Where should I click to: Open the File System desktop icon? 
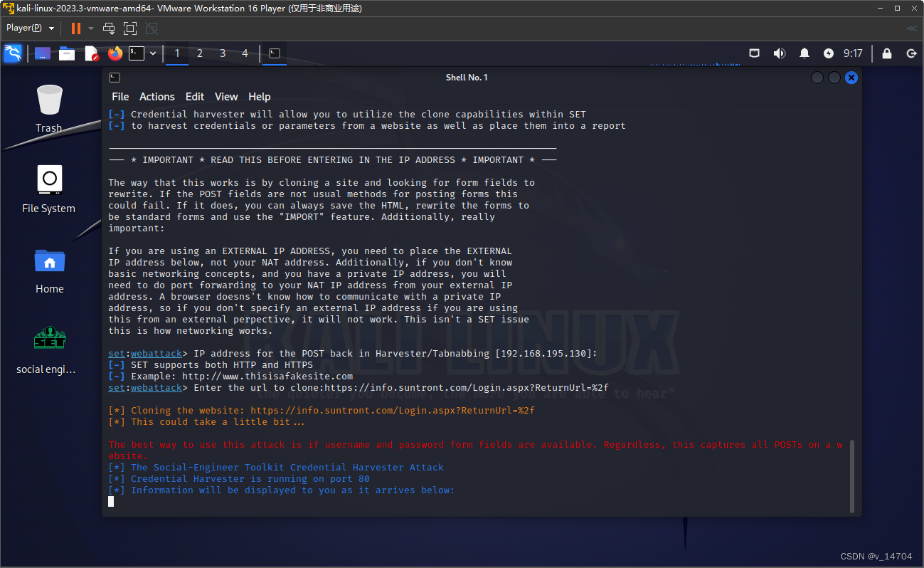point(49,189)
